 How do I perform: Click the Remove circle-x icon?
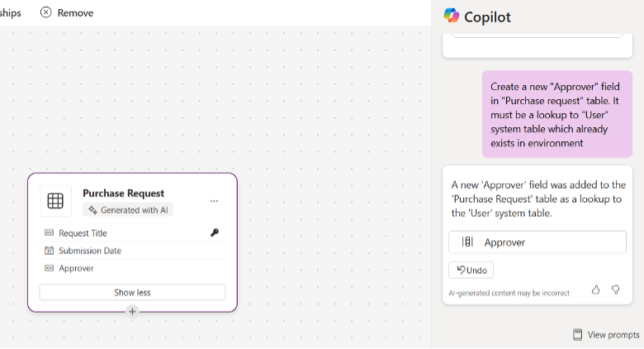(x=46, y=12)
